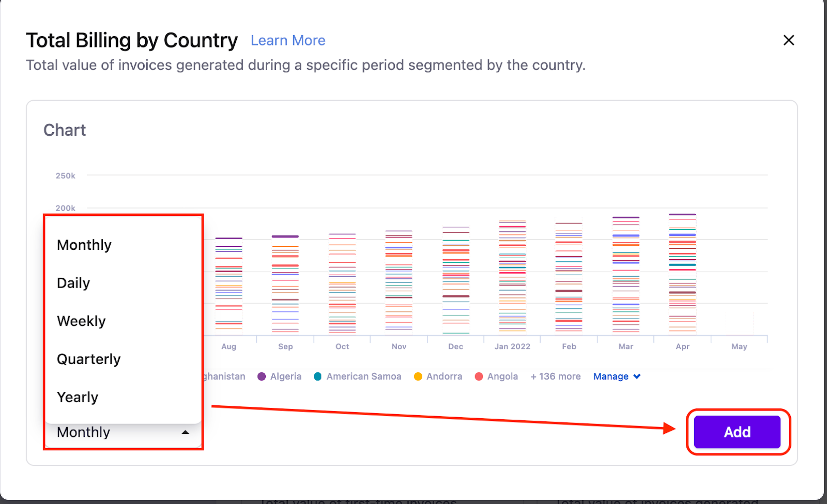Click the Jan 2022 stacked bar

[512, 277]
